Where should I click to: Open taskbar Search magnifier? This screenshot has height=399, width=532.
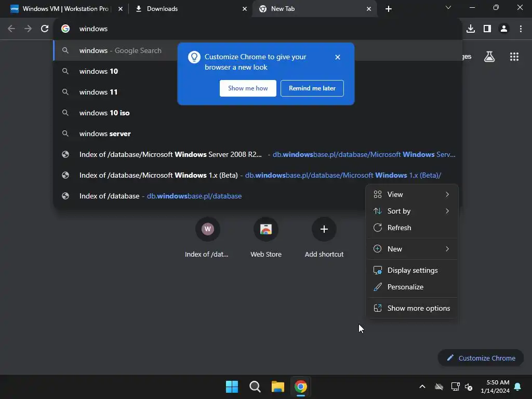pyautogui.click(x=255, y=387)
